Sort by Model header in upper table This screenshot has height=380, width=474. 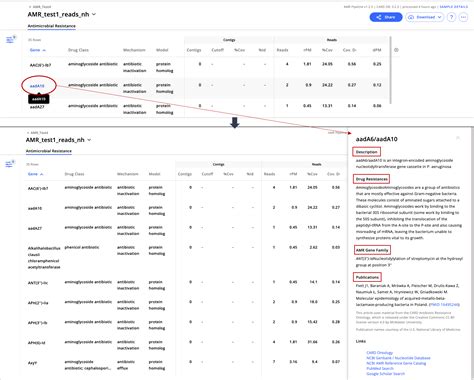coord(162,50)
